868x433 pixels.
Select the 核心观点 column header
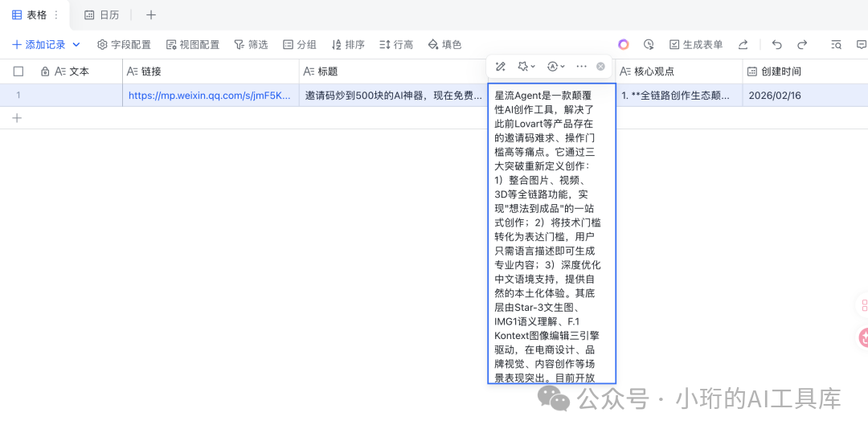[x=678, y=71]
